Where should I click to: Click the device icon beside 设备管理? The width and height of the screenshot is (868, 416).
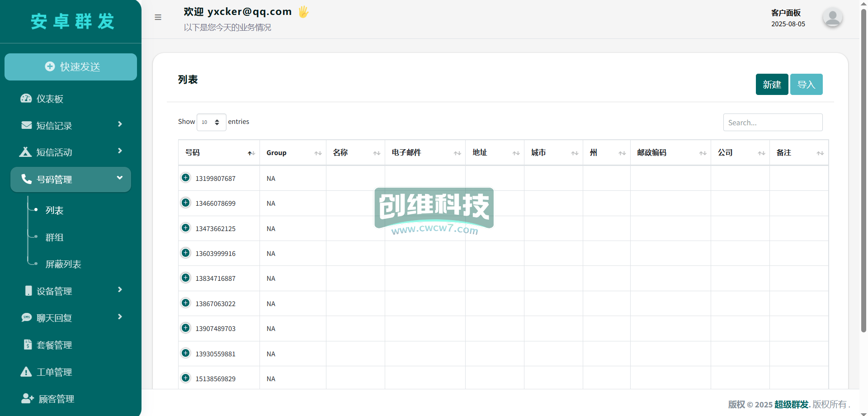click(28, 291)
